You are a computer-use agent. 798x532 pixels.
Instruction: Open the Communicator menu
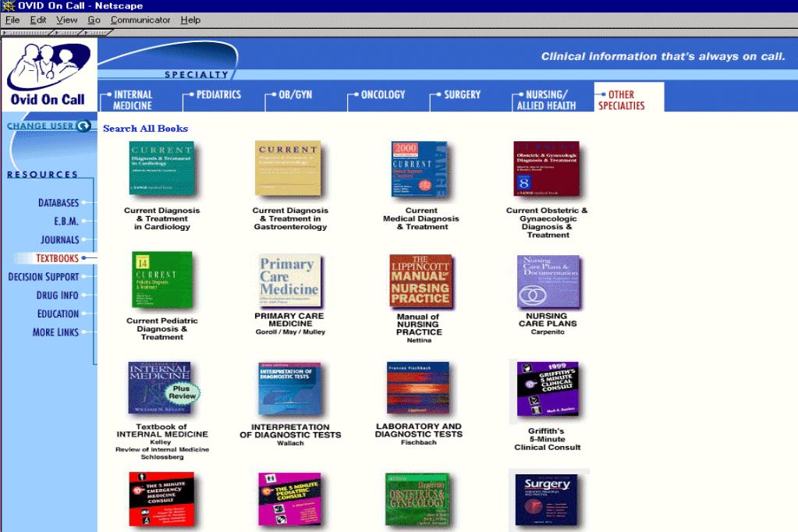tap(140, 20)
